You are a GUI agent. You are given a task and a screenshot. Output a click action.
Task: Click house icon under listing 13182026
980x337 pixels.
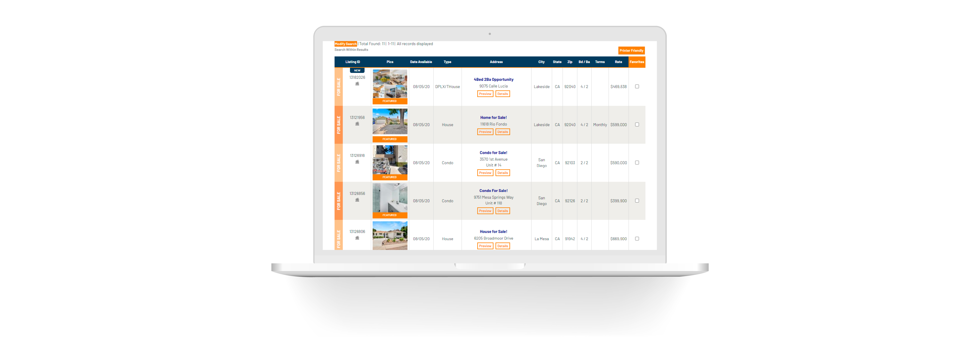357,84
